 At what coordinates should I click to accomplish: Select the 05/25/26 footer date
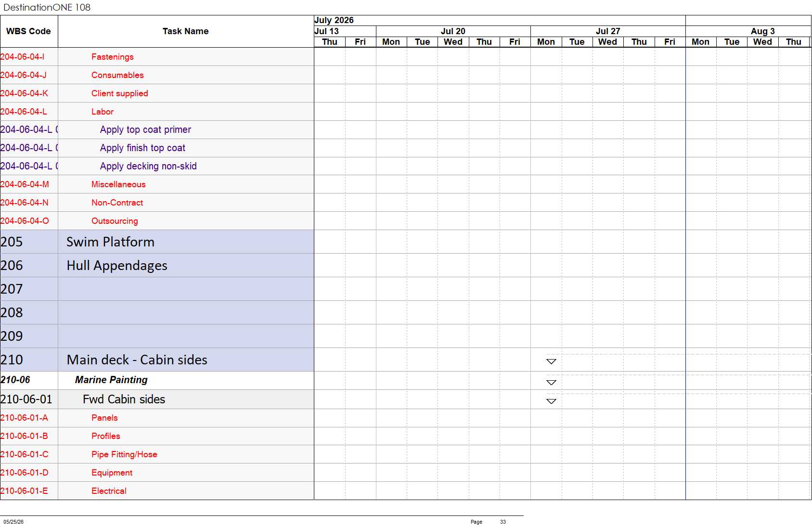13,522
